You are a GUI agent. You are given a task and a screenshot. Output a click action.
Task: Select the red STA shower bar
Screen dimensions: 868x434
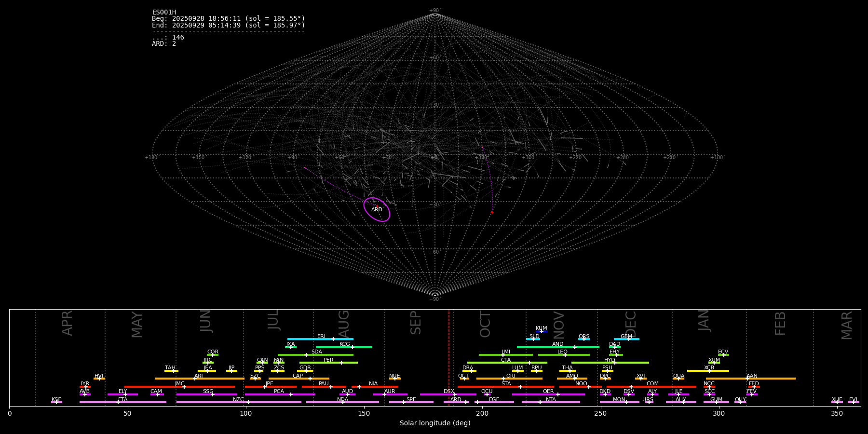tap(506, 387)
